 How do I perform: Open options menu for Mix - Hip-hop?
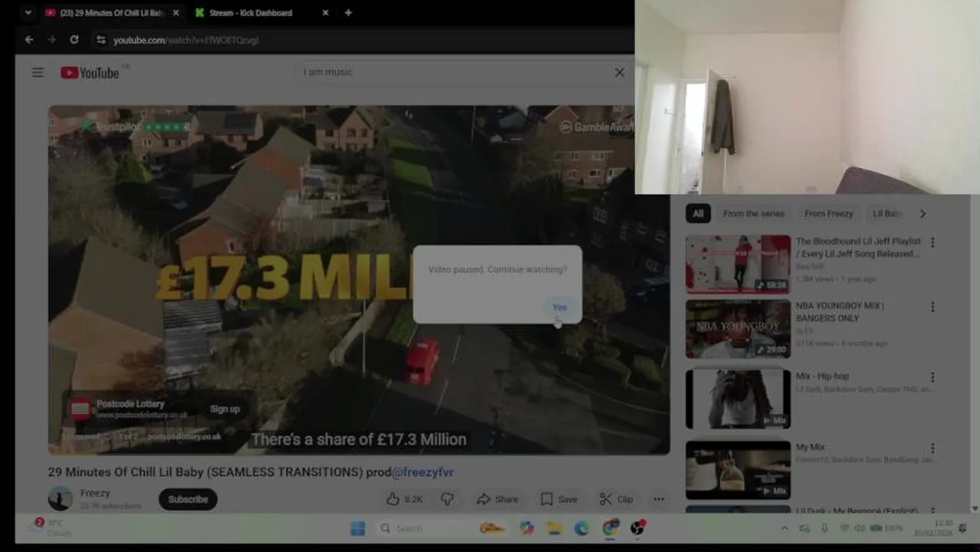point(932,377)
